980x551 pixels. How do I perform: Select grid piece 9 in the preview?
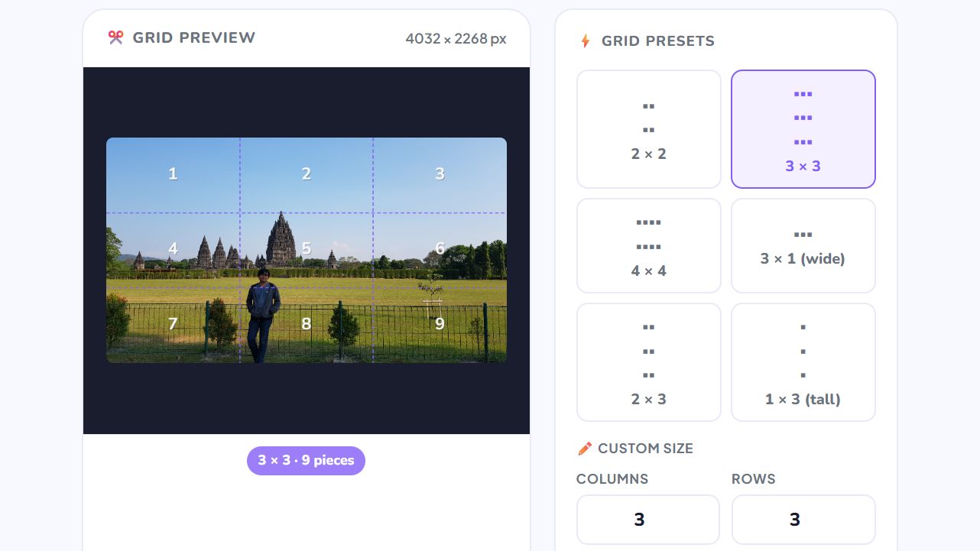pyautogui.click(x=440, y=325)
